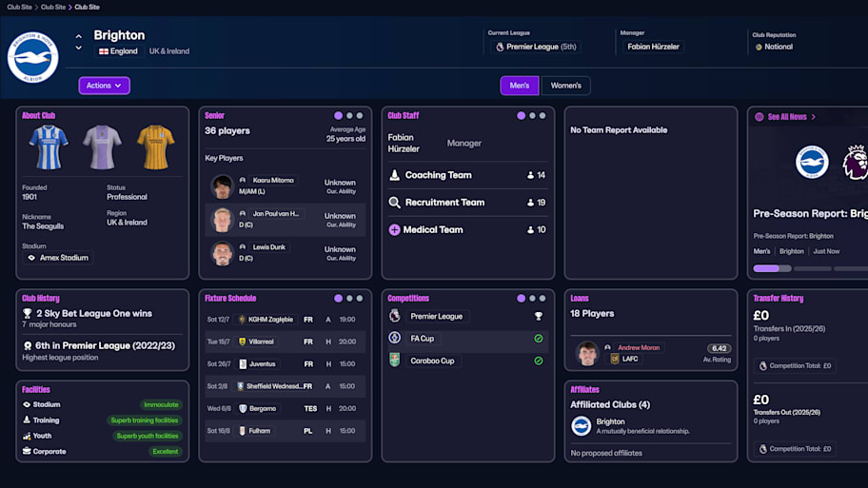Image resolution: width=868 pixels, height=488 pixels.
Task: Select second page dot in Senior panel
Action: pos(349,116)
